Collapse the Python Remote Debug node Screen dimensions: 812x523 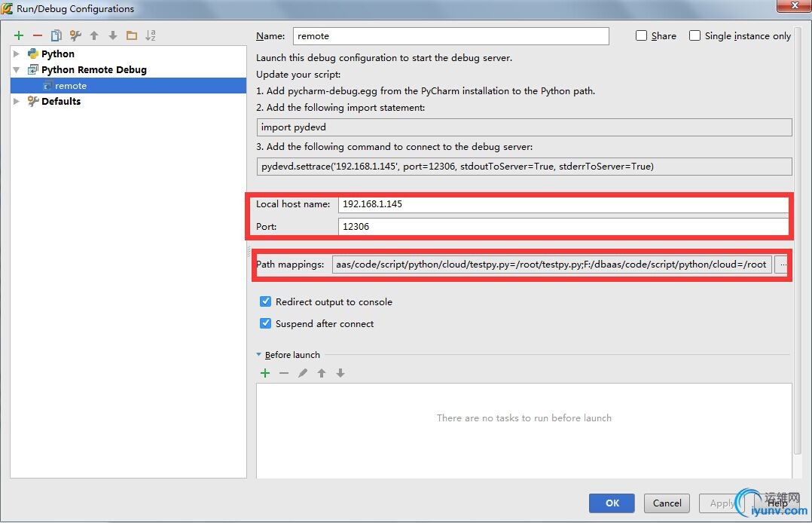click(x=17, y=69)
